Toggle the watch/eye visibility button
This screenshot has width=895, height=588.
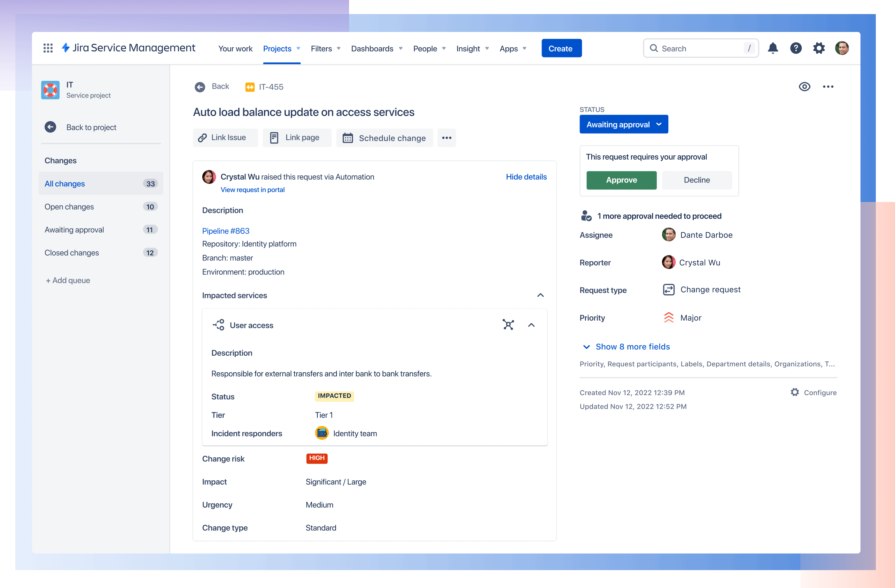pyautogui.click(x=804, y=86)
